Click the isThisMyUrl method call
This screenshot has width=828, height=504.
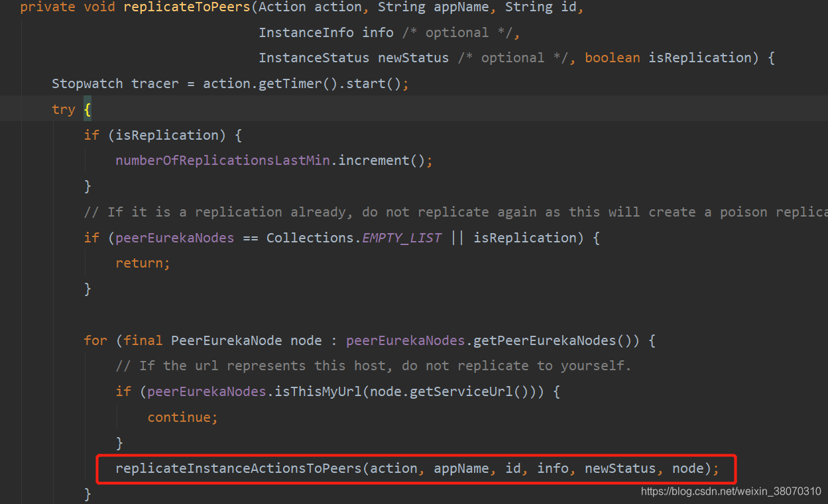click(x=318, y=391)
